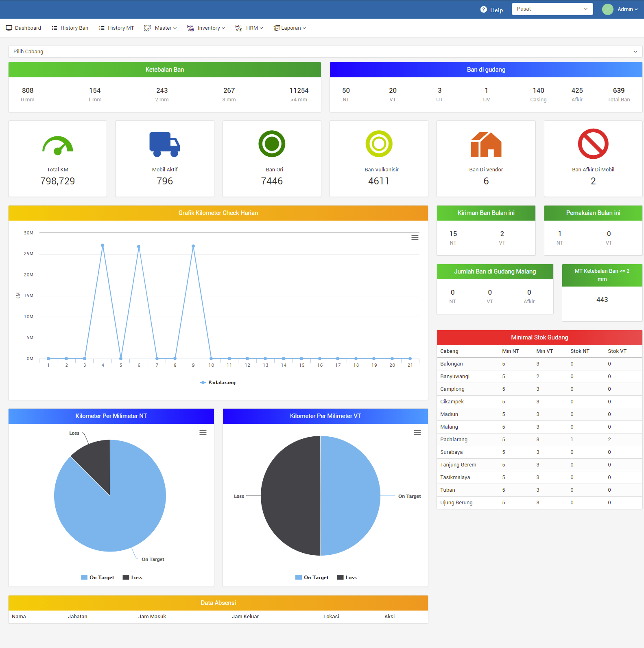
Task: Open the Pusat branch selector
Action: (552, 9)
